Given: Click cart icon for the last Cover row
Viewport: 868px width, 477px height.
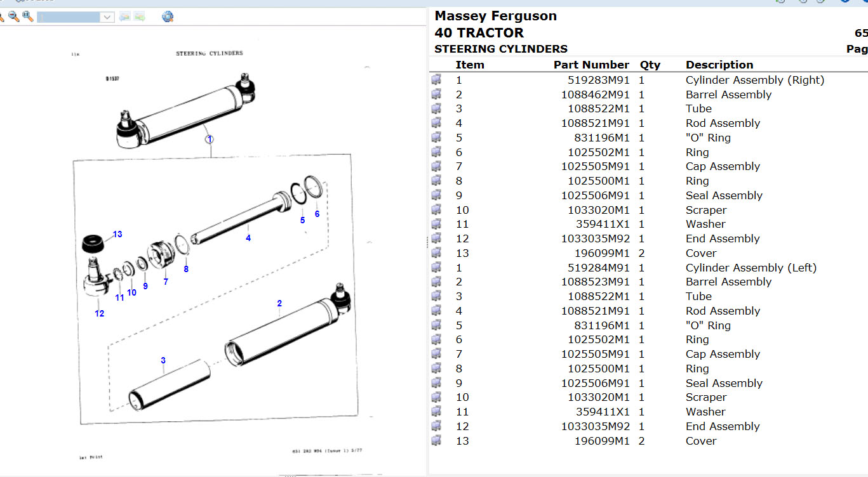Looking at the screenshot, I should [x=436, y=441].
